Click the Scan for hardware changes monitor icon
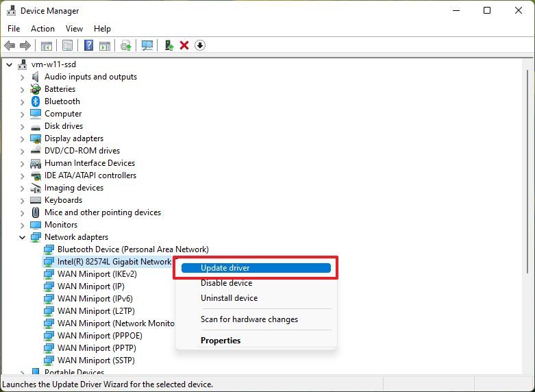Screen dimensions: 535x392 [147, 45]
